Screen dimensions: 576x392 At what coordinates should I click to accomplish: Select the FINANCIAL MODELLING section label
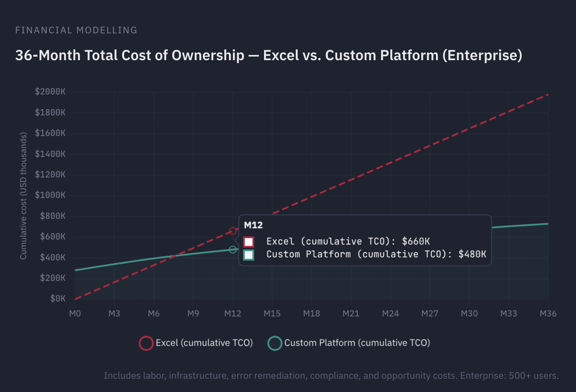76,30
